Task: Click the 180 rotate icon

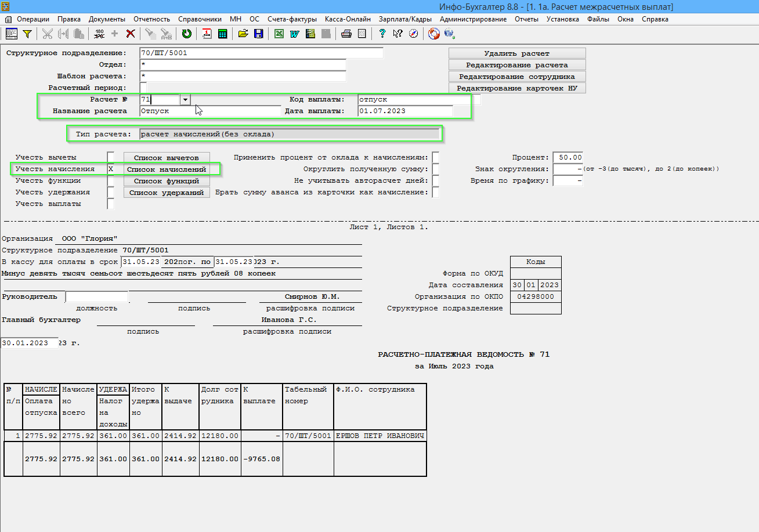Action: 99,34
